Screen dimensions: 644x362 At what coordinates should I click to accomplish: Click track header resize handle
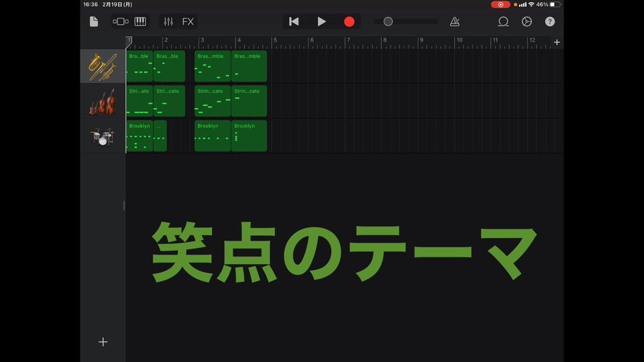124,206
